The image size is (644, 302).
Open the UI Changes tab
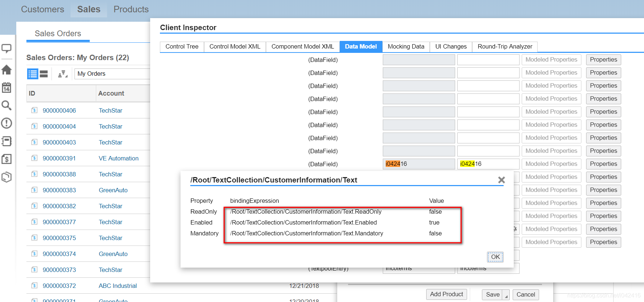pos(451,47)
